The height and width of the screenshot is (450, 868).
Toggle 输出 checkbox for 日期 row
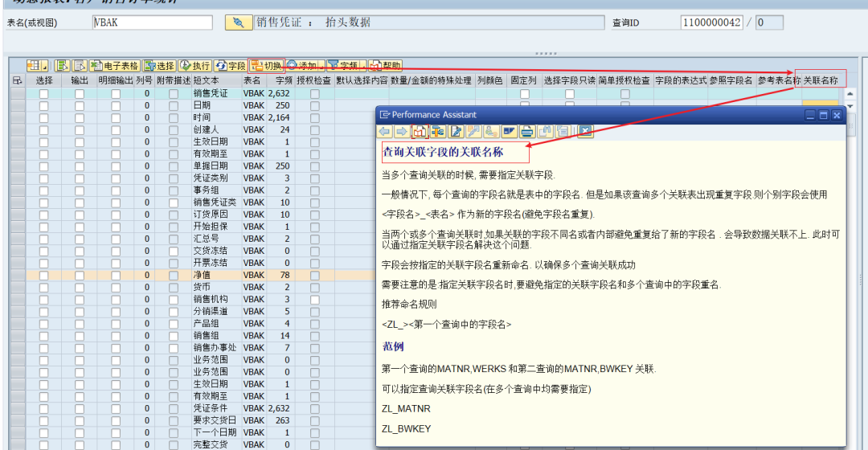click(x=80, y=106)
